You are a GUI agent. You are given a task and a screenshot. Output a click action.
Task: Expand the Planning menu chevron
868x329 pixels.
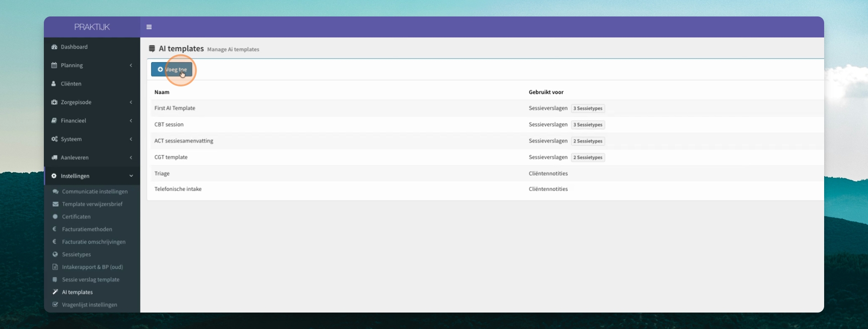(131, 65)
